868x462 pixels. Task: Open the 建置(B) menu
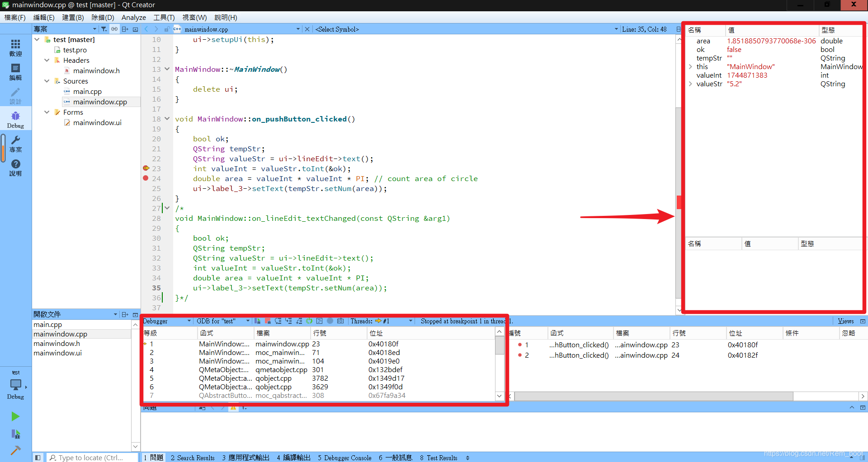click(x=73, y=17)
